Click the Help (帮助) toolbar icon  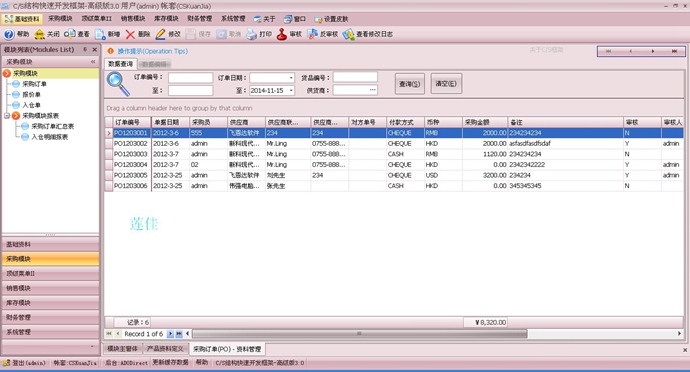(9, 34)
